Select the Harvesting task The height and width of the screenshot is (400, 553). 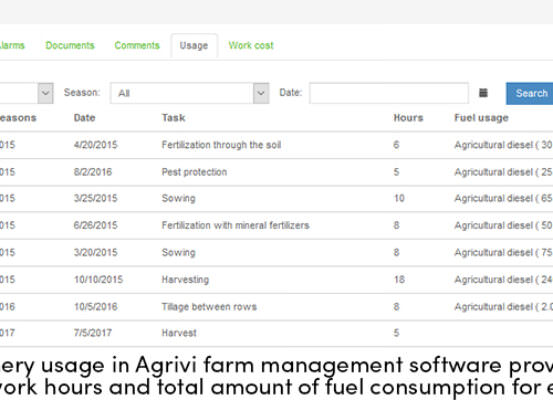coord(186,280)
